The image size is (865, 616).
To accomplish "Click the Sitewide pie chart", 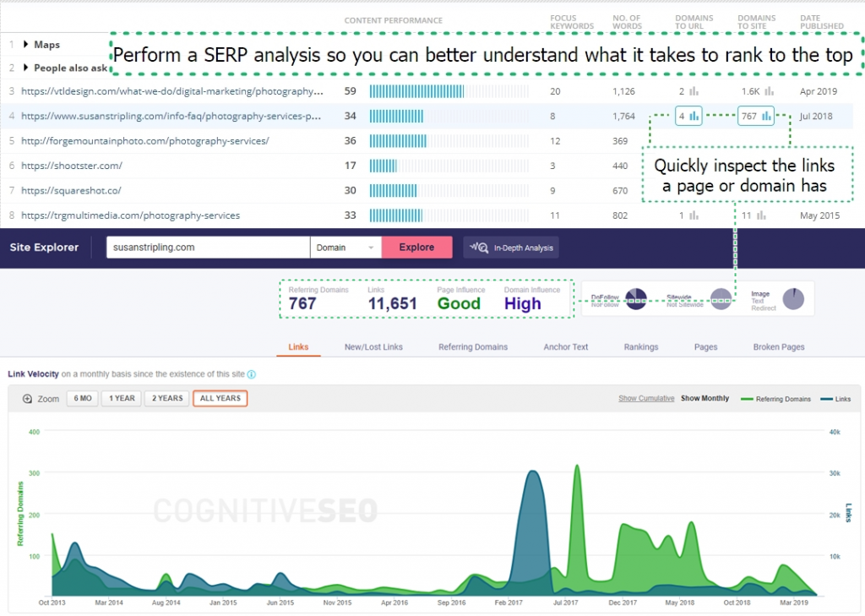I will point(721,298).
